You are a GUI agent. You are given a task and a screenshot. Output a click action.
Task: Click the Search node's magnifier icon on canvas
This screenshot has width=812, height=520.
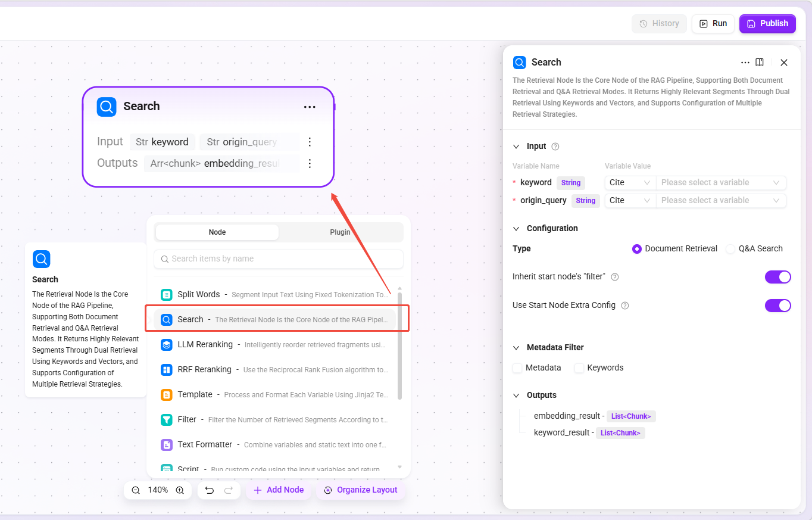[x=107, y=107]
